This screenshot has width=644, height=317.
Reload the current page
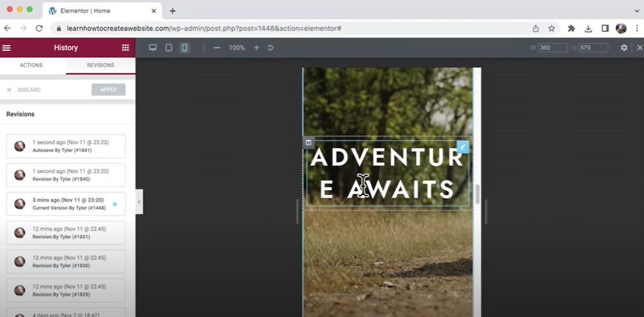click(39, 29)
